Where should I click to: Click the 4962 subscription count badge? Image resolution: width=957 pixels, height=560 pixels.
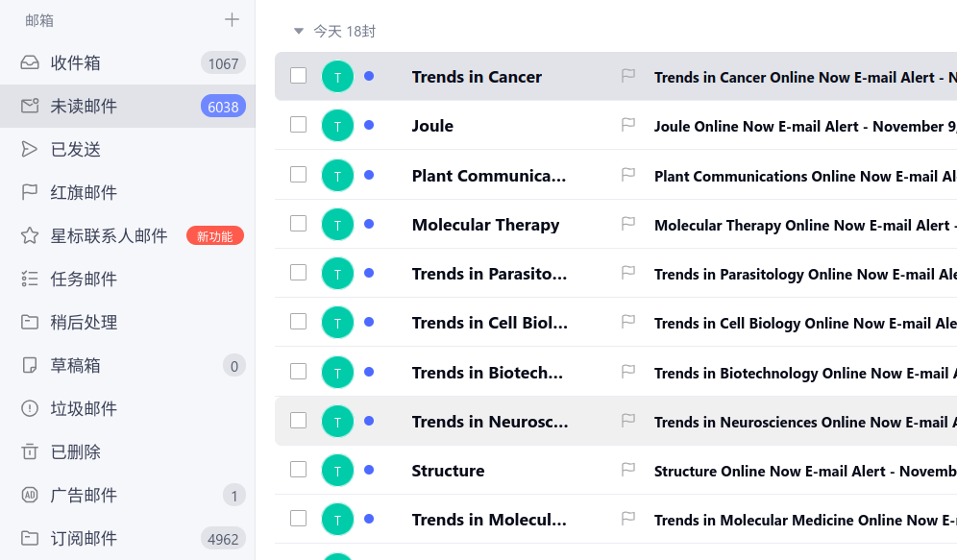223,539
